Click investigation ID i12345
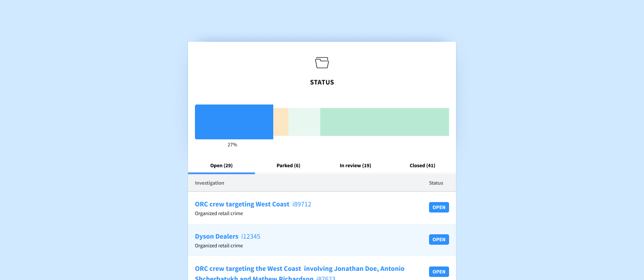Screen dimensions: 644x280 251,236
